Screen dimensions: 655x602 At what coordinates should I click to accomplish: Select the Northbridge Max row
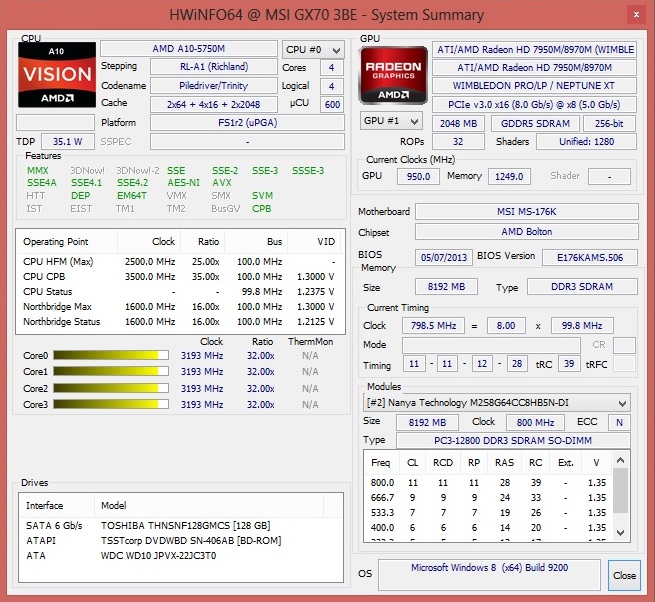click(x=180, y=307)
